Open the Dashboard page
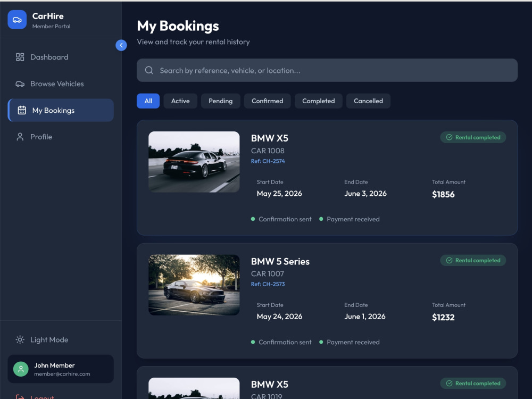 [61, 57]
